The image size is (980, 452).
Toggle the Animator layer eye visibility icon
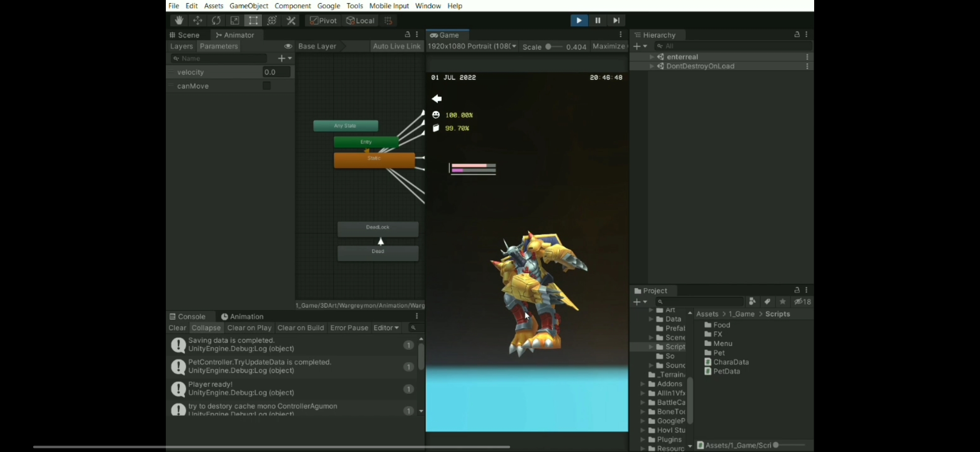click(288, 46)
